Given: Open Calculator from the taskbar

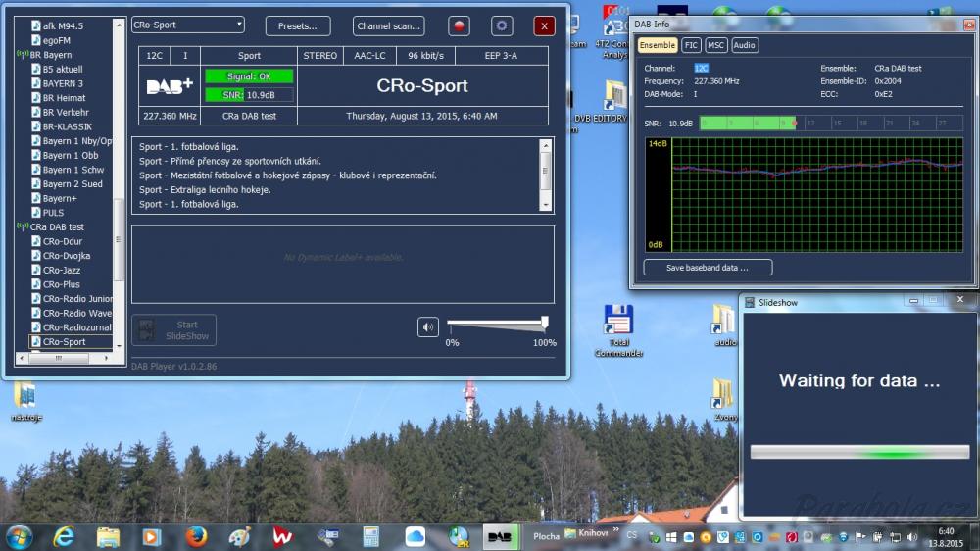Looking at the screenshot, I should click(370, 536).
